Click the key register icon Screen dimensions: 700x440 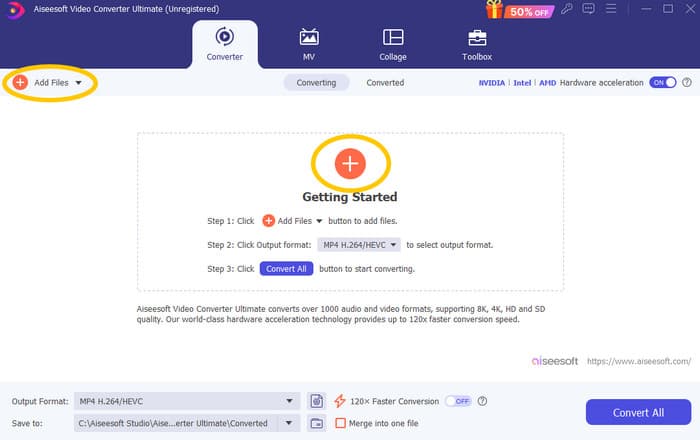tap(567, 8)
